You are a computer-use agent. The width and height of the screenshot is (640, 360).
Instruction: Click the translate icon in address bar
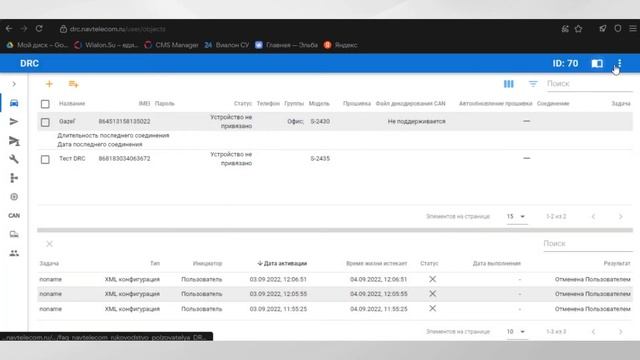pyautogui.click(x=565, y=29)
